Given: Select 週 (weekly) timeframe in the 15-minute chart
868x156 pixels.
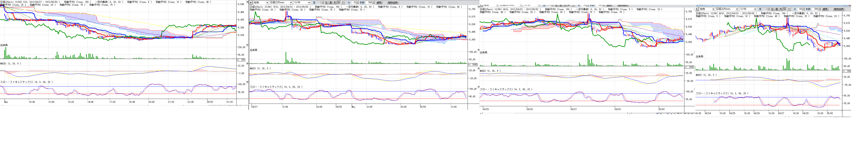Looking at the screenshot, I should point(331,3).
